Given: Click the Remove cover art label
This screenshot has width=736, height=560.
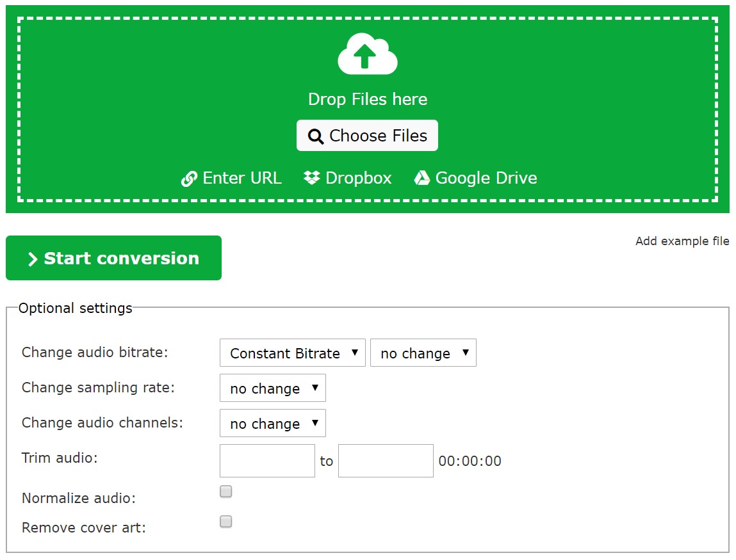Looking at the screenshot, I should tap(83, 527).
